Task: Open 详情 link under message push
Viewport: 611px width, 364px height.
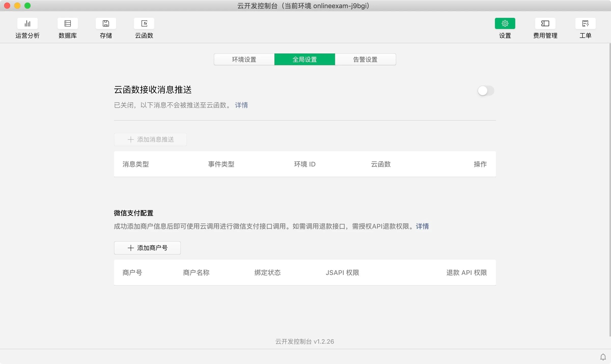Action: tap(241, 105)
